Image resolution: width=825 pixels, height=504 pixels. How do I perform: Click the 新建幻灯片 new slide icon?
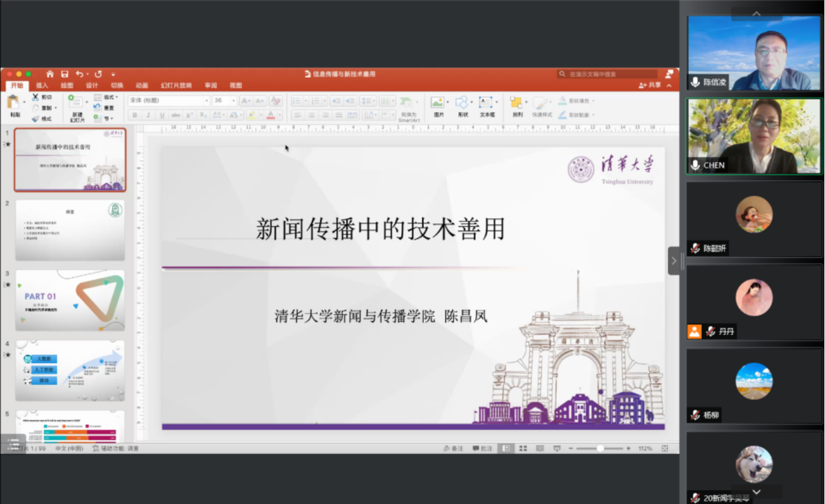(x=76, y=102)
